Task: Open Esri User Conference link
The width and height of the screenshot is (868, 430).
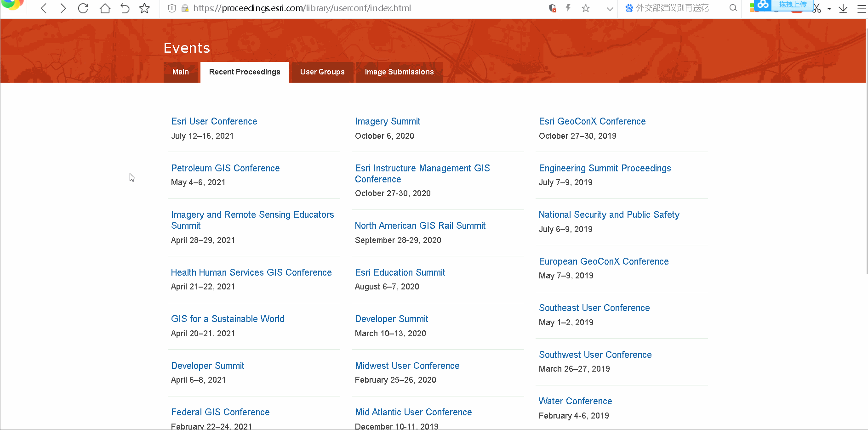Action: pos(214,121)
